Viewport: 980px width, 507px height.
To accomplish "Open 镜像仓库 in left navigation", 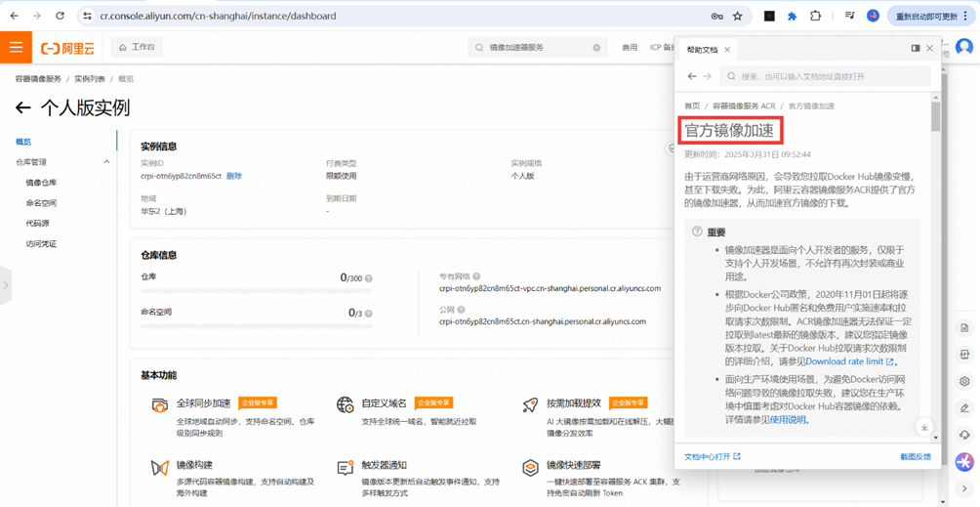I will [x=41, y=183].
